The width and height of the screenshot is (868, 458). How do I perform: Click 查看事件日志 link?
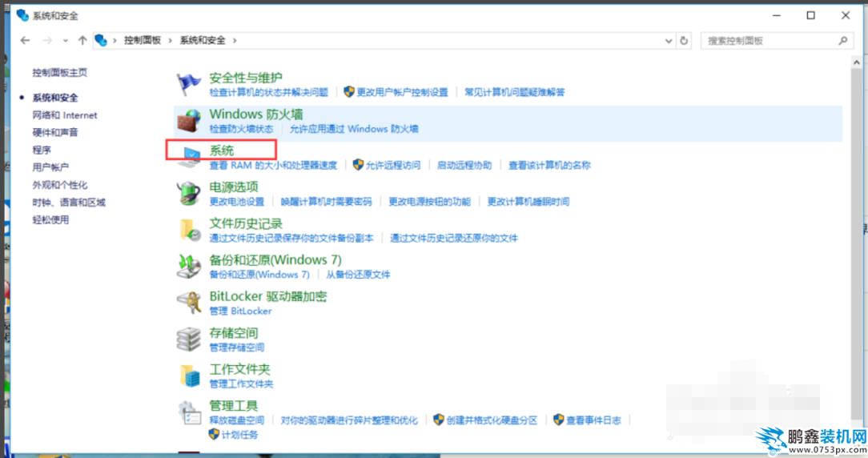point(593,421)
